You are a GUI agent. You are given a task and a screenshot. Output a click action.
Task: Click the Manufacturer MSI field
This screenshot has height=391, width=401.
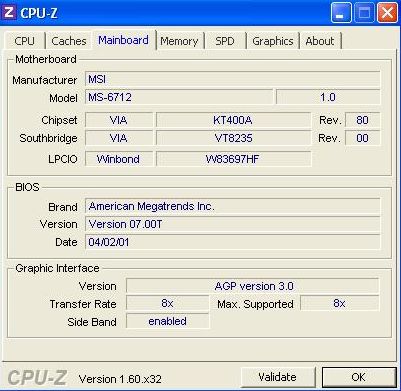coord(233,79)
